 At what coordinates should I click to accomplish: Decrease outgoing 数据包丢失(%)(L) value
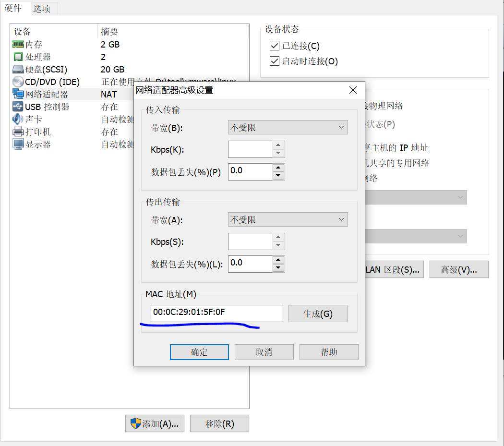(x=278, y=268)
